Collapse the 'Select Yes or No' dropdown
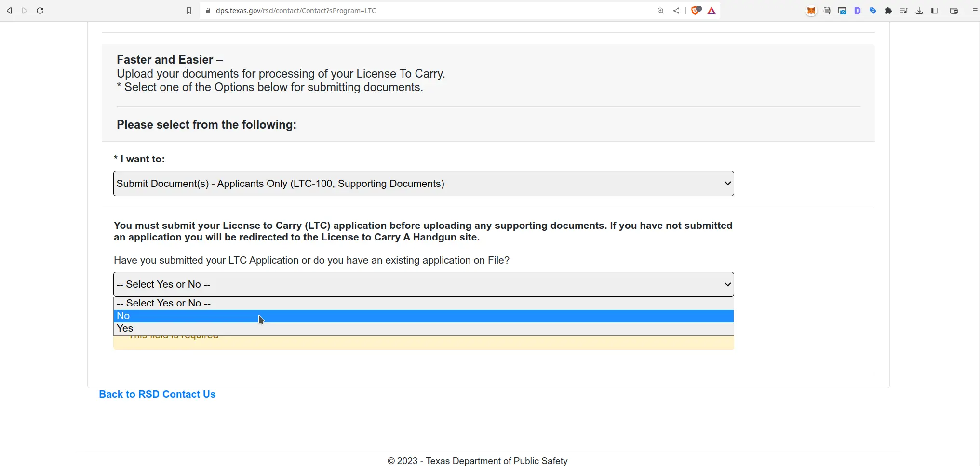This screenshot has height=466, width=980. pos(423,284)
